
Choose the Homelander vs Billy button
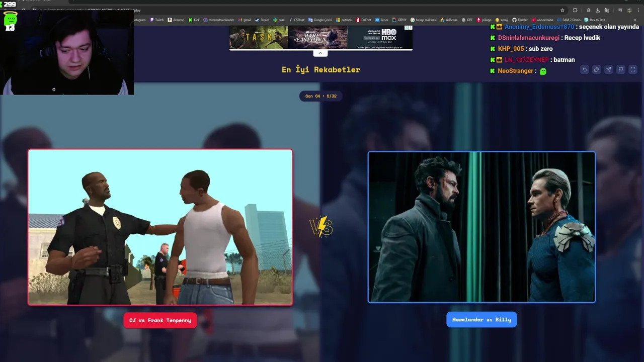pos(481,320)
